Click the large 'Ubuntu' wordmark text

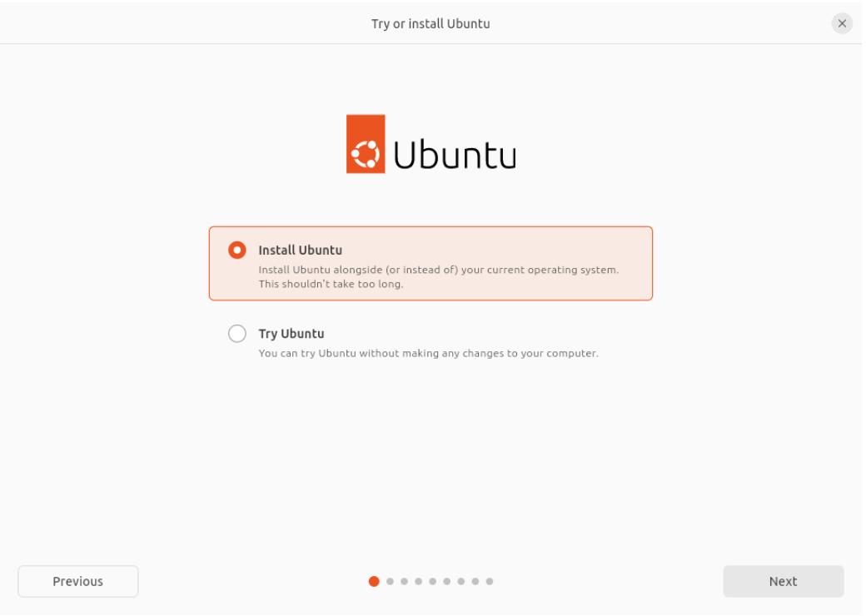[x=457, y=155]
